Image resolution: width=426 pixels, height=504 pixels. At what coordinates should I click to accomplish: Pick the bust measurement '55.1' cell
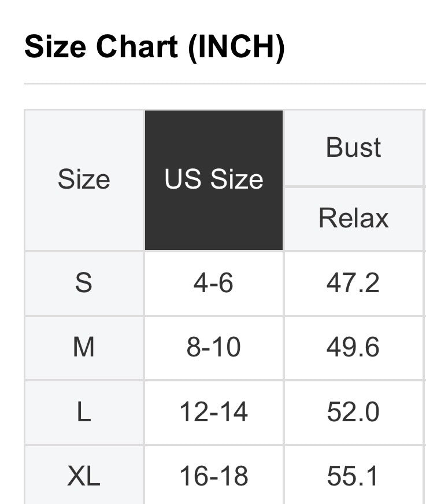pyautogui.click(x=353, y=476)
